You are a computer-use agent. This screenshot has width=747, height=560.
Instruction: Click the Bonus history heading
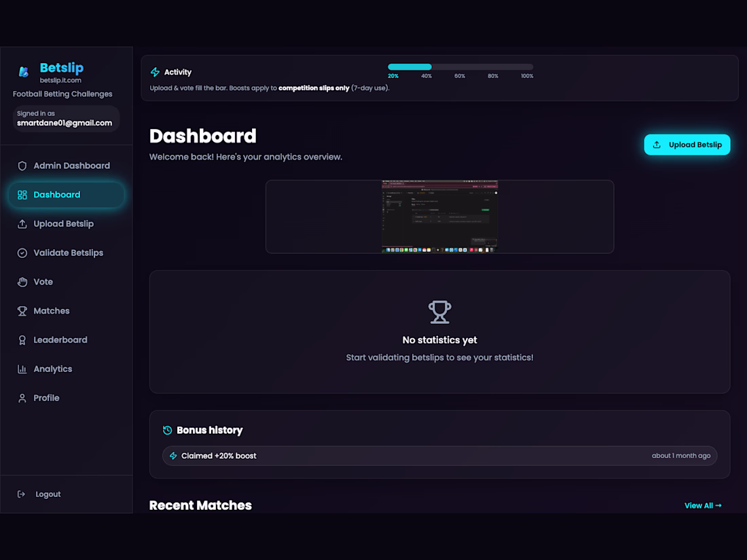210,430
